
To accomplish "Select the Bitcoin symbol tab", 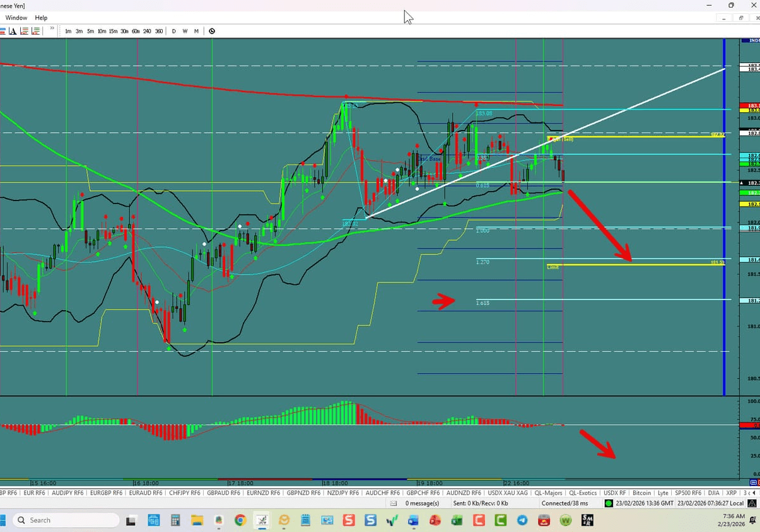I will point(641,493).
